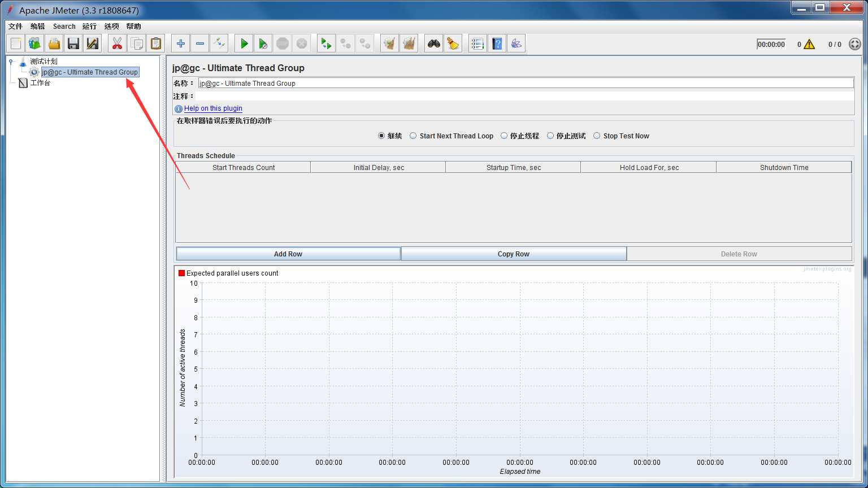The width and height of the screenshot is (868, 488).
Task: Click the Paste clipboard icon
Action: [x=155, y=43]
